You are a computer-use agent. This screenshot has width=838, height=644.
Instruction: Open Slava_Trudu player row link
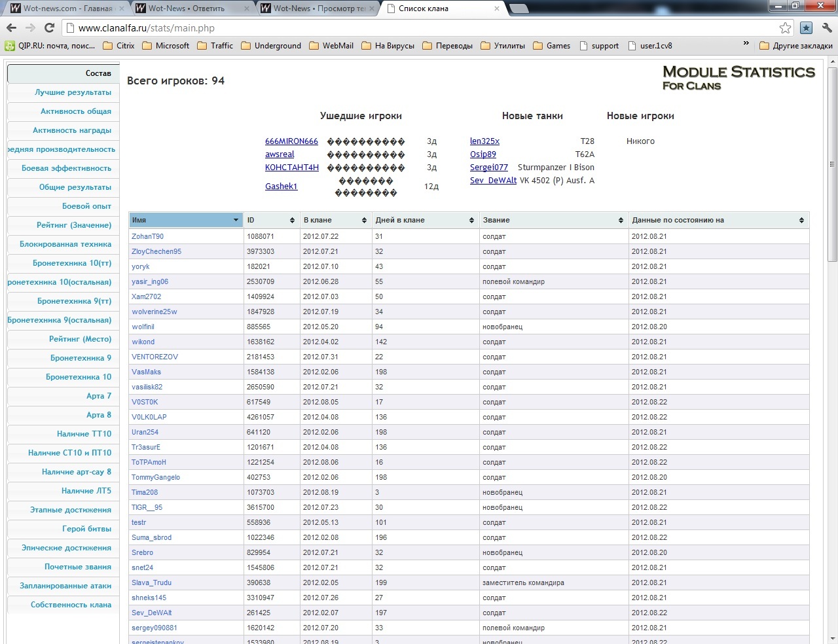pos(151,582)
